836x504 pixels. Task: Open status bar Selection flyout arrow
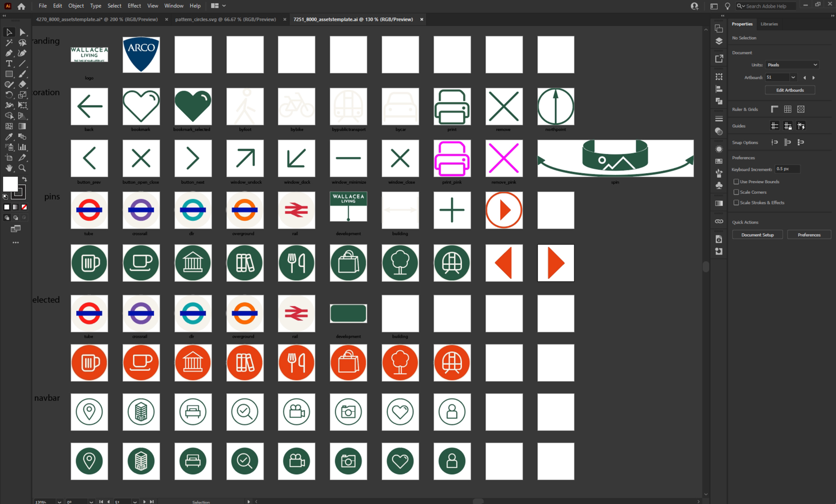(248, 502)
